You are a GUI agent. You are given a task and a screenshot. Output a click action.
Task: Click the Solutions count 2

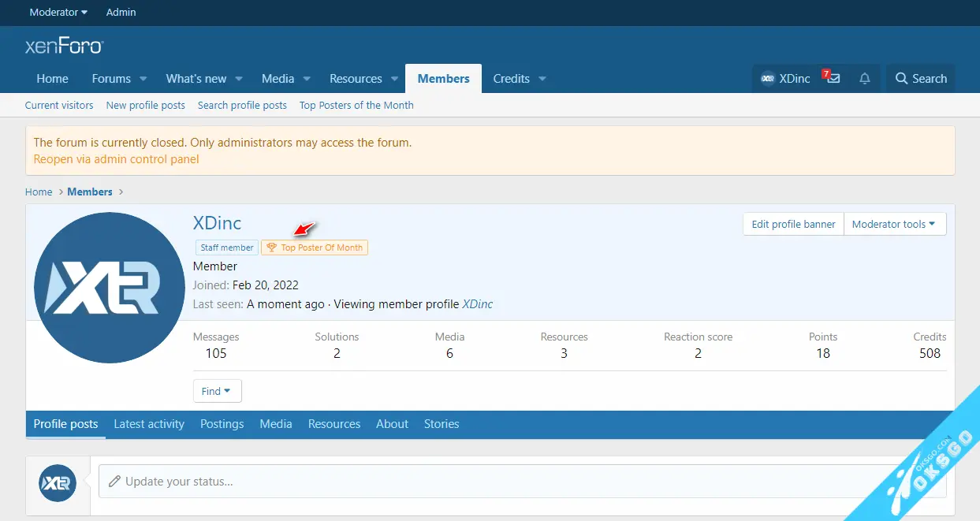(x=337, y=353)
